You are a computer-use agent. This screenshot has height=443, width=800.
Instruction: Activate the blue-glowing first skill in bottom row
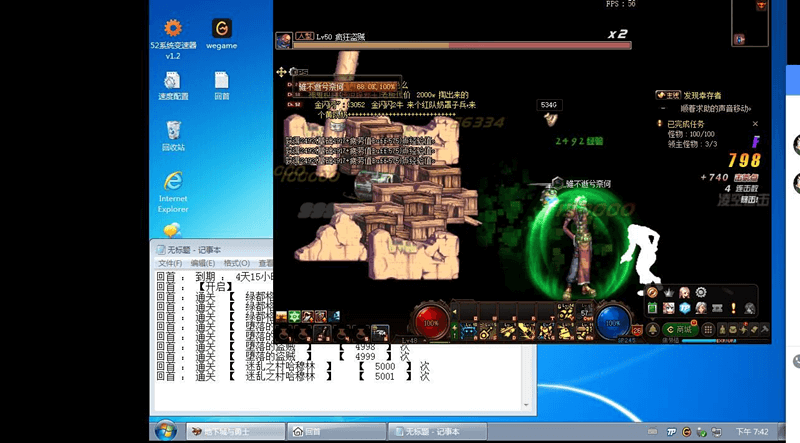pyautogui.click(x=468, y=331)
